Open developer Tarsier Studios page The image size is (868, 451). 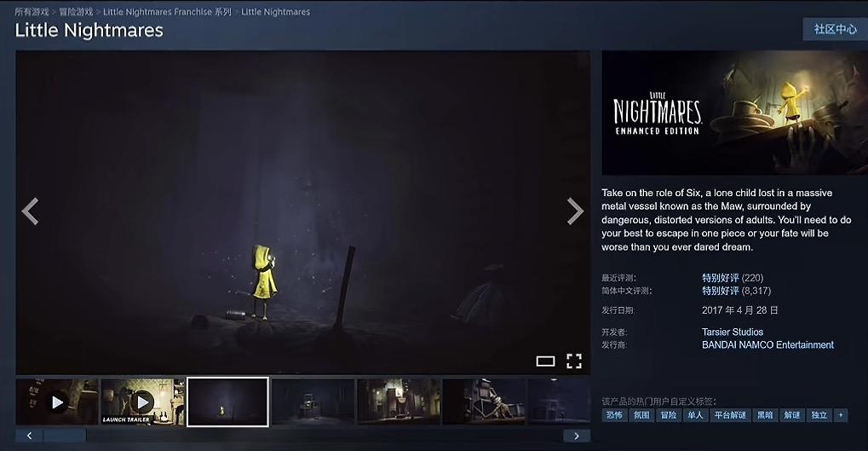(x=732, y=332)
